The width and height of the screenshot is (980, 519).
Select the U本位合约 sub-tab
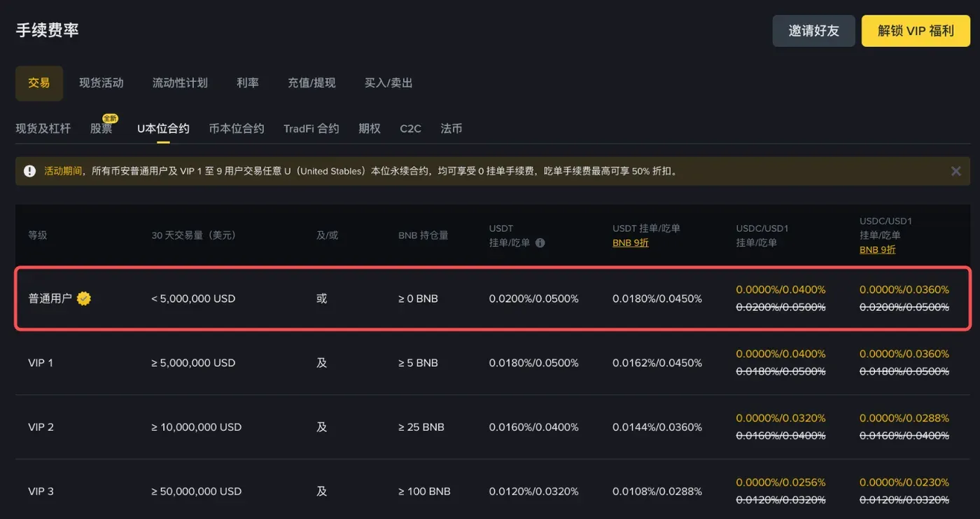click(x=163, y=129)
